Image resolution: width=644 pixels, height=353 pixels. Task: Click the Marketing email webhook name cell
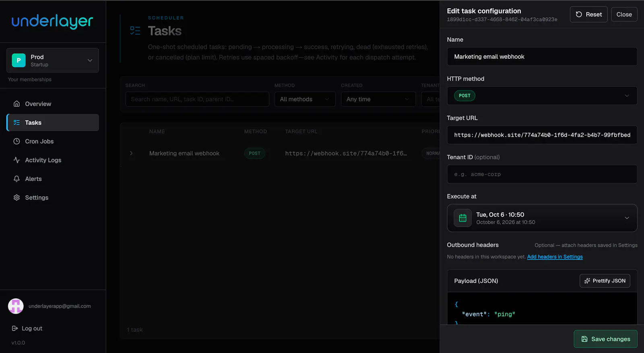(184, 153)
